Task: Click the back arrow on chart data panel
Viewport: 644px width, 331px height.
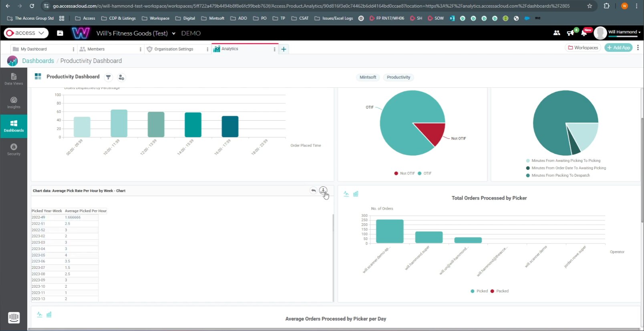Action: pos(313,190)
